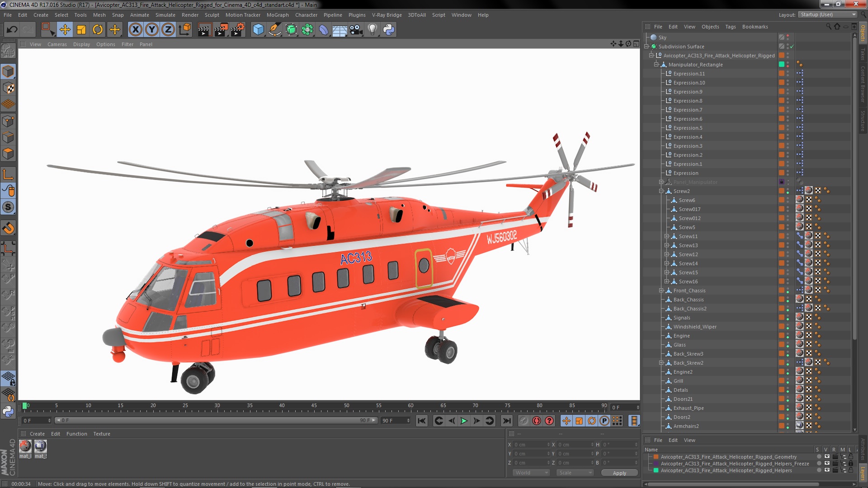Screen dimensions: 868x488
Task: Expand the Back_Skrew2 tree node
Action: pos(661,363)
